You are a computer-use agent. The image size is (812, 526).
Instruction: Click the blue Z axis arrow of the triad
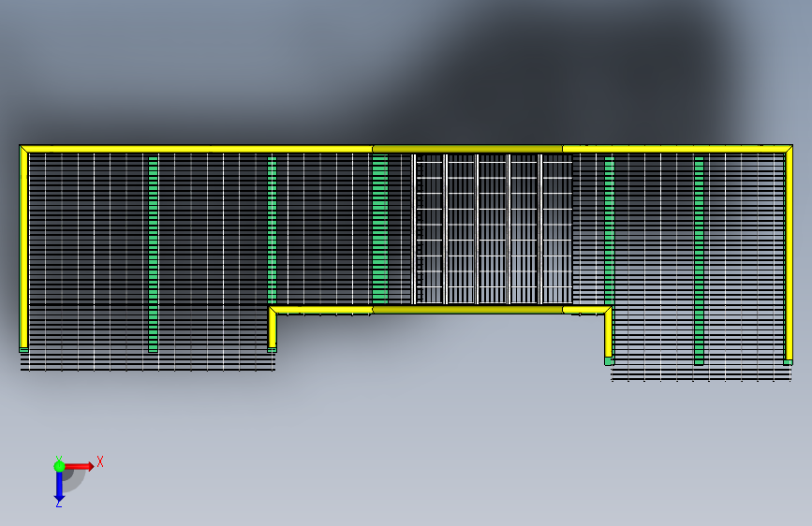coord(59,488)
